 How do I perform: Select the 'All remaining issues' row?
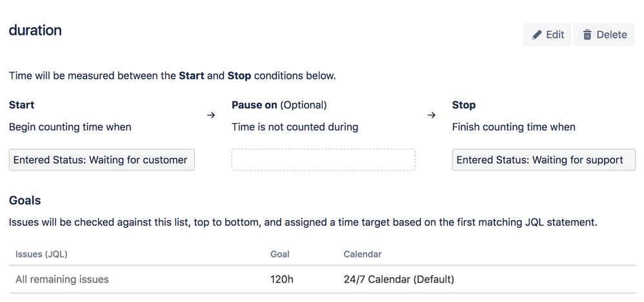(62, 279)
